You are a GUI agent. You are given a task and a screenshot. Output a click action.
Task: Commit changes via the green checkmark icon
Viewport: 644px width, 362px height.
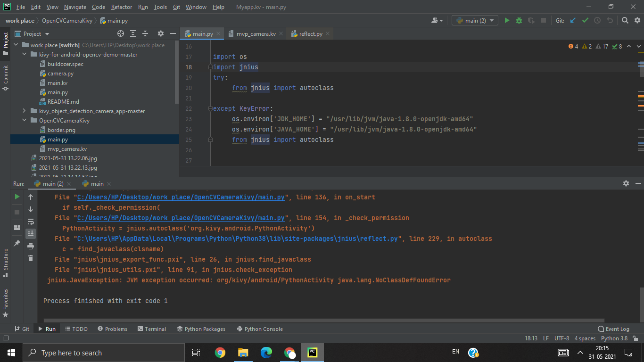(x=586, y=20)
